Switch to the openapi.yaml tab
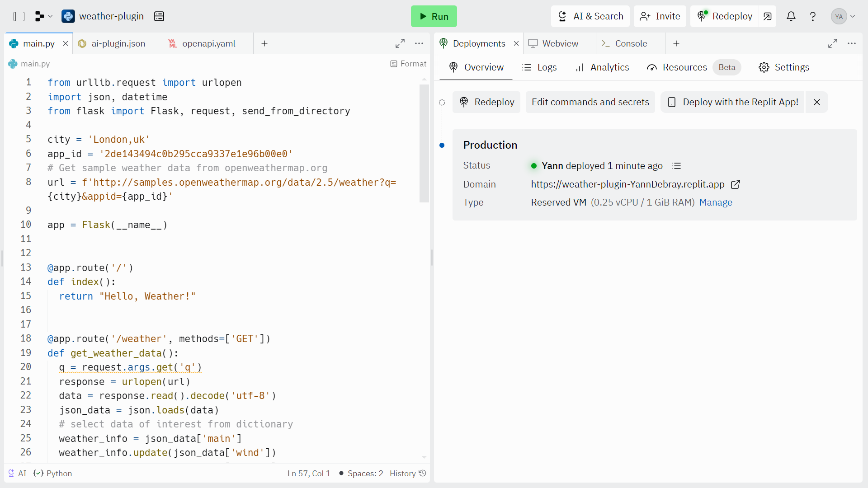 coord(208,43)
